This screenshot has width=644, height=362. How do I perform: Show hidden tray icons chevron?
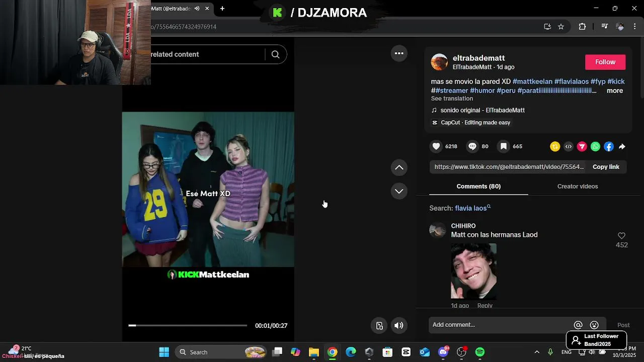537,352
